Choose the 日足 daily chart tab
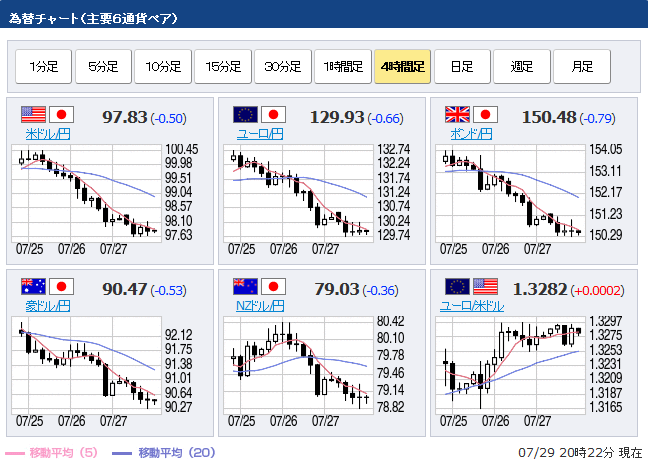The image size is (648, 463). pyautogui.click(x=462, y=67)
